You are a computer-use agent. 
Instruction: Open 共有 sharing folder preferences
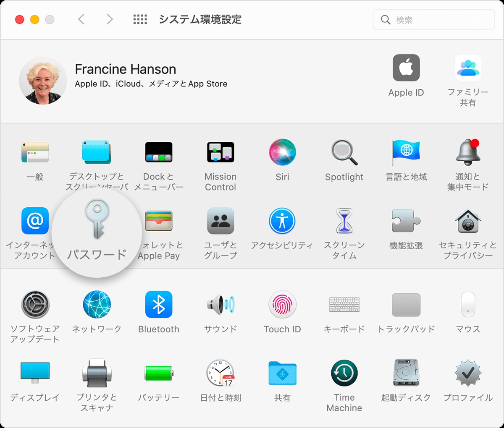tap(282, 373)
